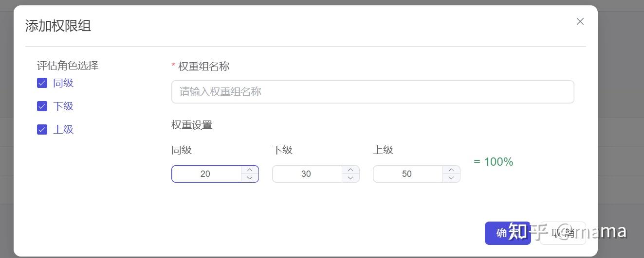Viewport: 644px width, 258px height.
Task: Click the 权重组名称 input field
Action: coord(372,92)
